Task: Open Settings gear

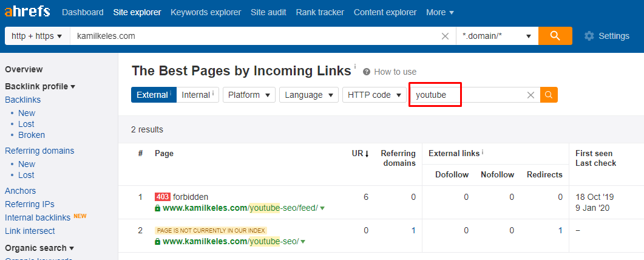Action: pyautogui.click(x=606, y=36)
